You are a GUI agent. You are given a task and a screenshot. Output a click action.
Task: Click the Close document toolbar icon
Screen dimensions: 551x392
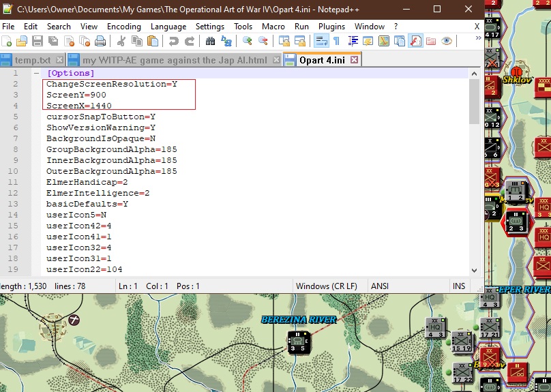point(69,41)
